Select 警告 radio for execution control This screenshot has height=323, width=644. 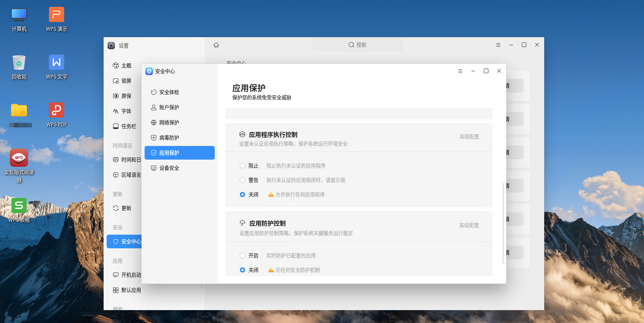242,180
